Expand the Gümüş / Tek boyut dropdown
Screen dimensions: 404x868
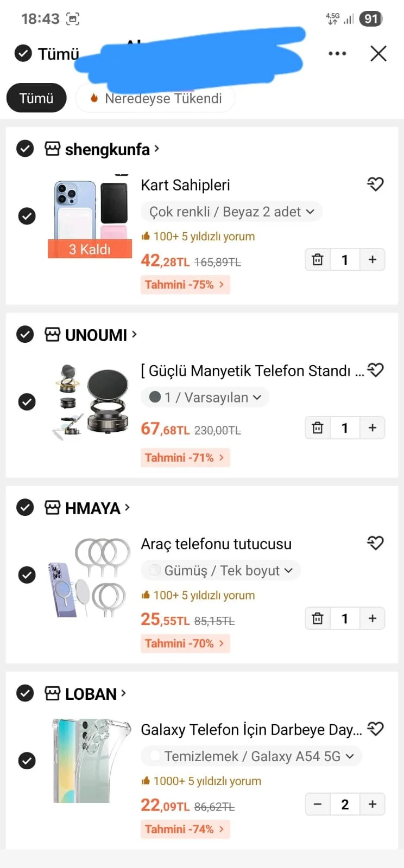(221, 571)
